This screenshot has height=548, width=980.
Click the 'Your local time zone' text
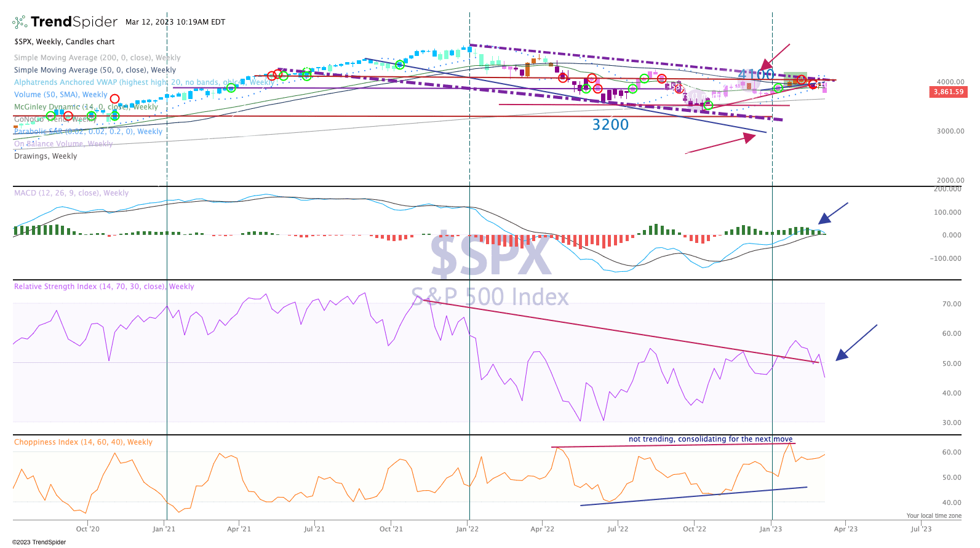(x=933, y=516)
